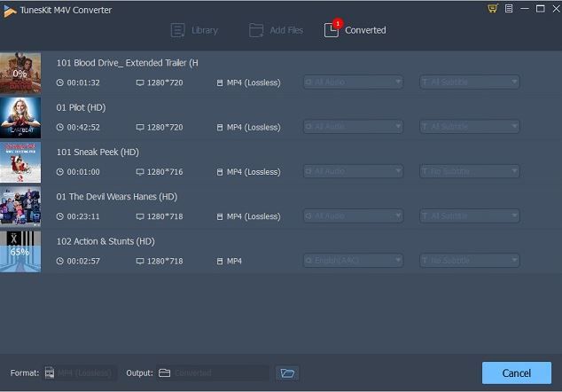Click clock icon beside 00:01:32
The height and width of the screenshot is (392, 562).
(60, 82)
